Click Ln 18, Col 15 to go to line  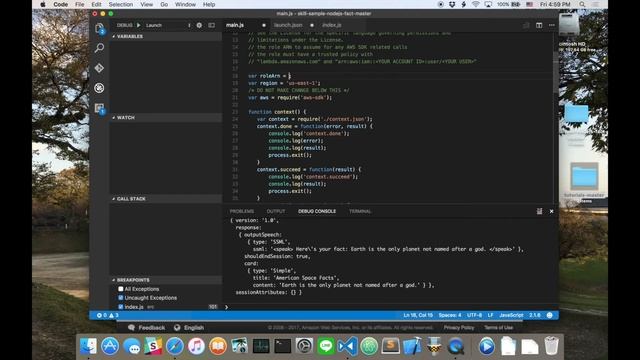418,315
